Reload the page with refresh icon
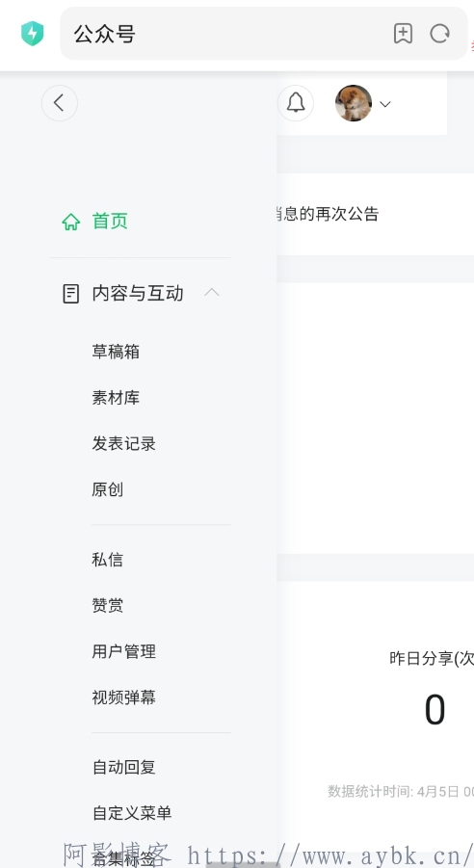The width and height of the screenshot is (474, 868). coord(439,34)
